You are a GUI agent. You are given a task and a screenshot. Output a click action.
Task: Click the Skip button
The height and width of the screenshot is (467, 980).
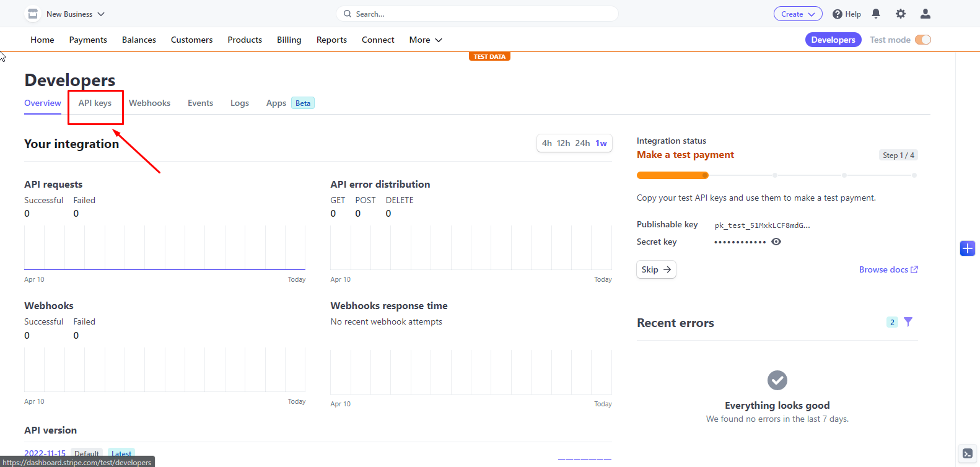click(655, 269)
